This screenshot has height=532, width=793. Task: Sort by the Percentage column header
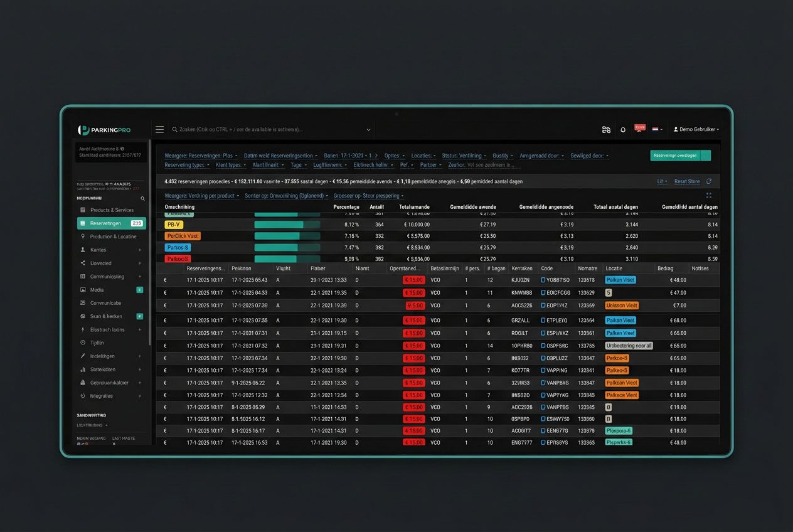click(346, 207)
